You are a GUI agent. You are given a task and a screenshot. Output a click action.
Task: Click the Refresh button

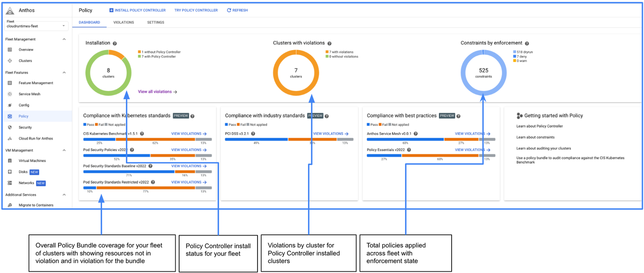pos(237,10)
